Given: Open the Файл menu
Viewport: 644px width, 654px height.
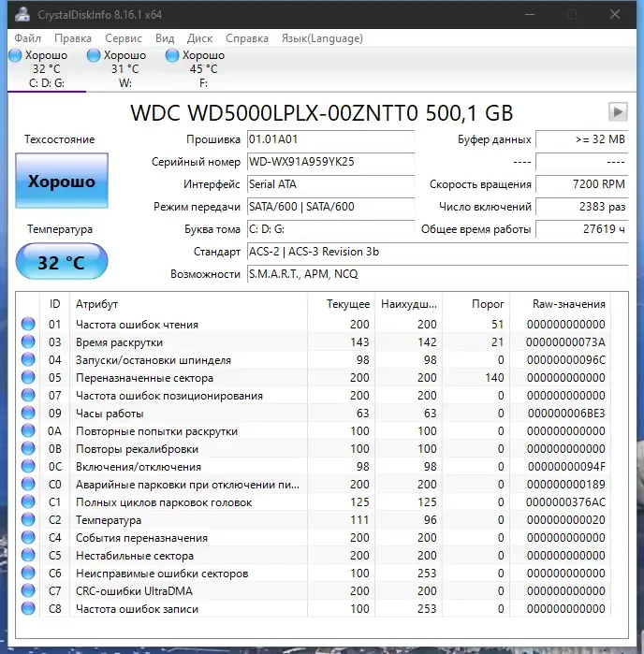Looking at the screenshot, I should click(x=27, y=38).
